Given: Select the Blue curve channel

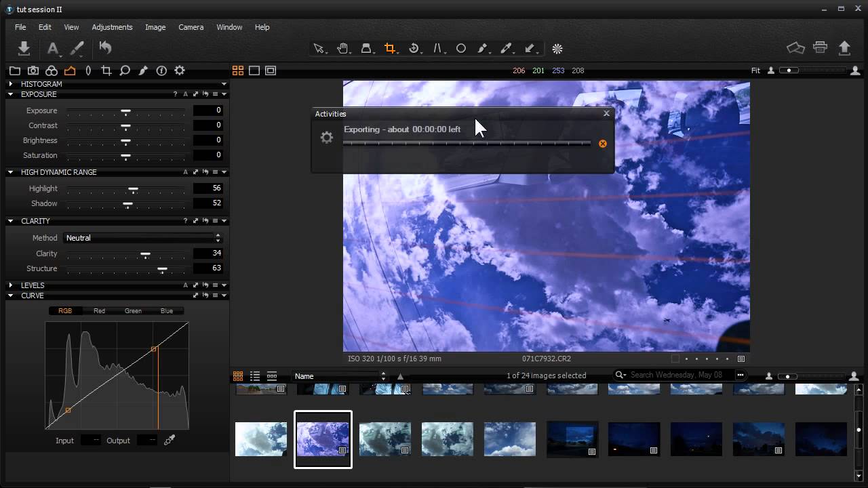Looking at the screenshot, I should coord(167,311).
